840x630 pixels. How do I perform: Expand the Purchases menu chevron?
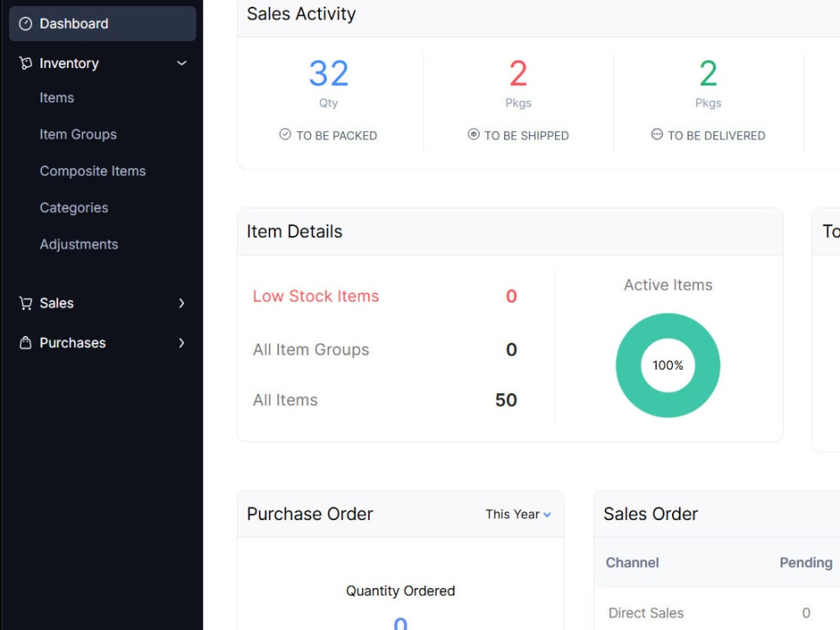coord(181,343)
